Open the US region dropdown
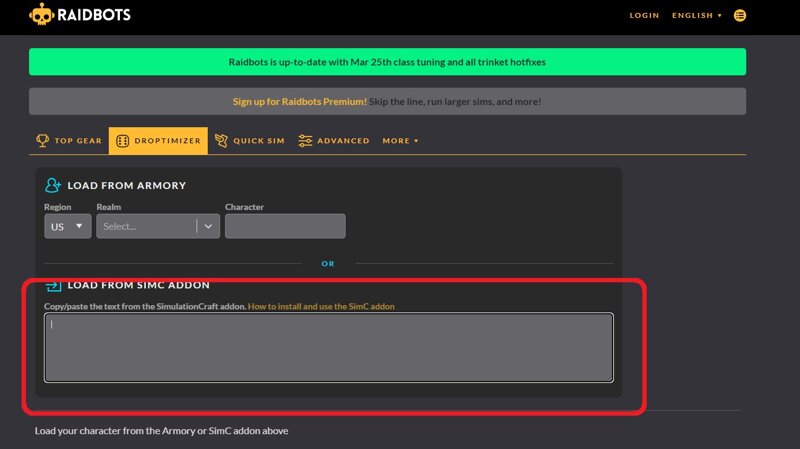Screen dimensions: 800x449 pyautogui.click(x=67, y=226)
